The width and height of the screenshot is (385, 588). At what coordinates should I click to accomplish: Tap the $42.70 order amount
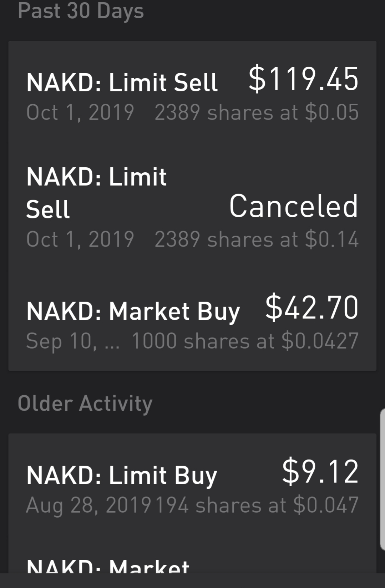pyautogui.click(x=311, y=308)
